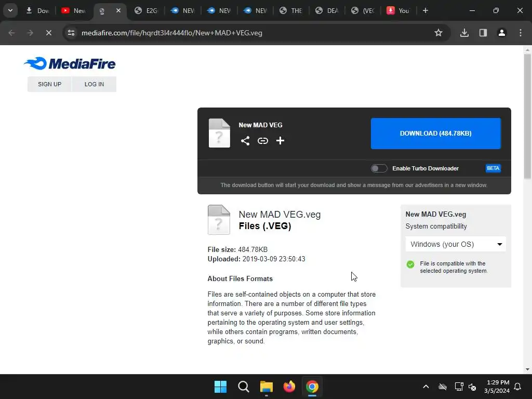Click the "New MAD VEG.veg" file title
Viewport: 532px width, 399px height.
point(280,215)
